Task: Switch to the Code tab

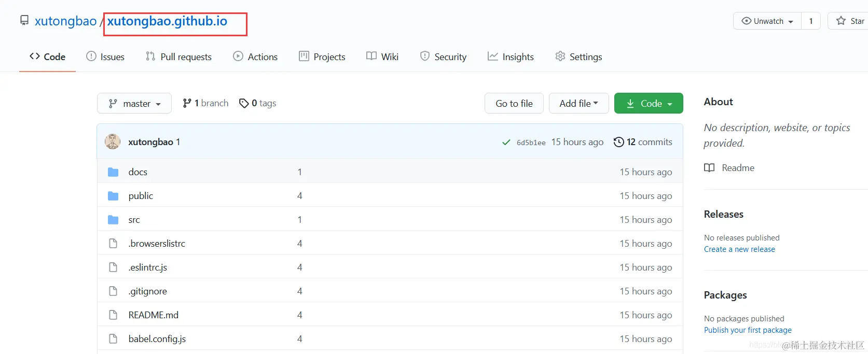Action: click(47, 56)
